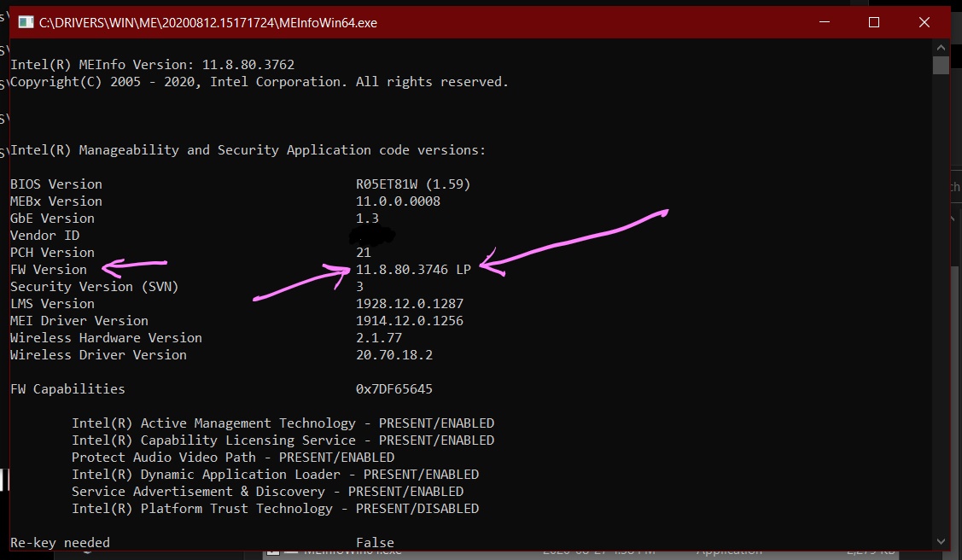The height and width of the screenshot is (560, 962).
Task: Click the SVN value '3'
Action: [359, 287]
